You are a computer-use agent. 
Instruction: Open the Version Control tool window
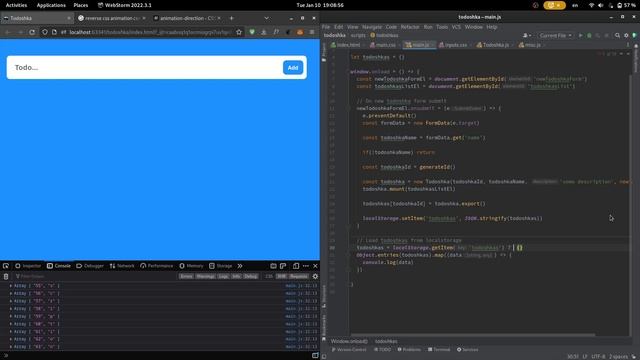coord(349,349)
